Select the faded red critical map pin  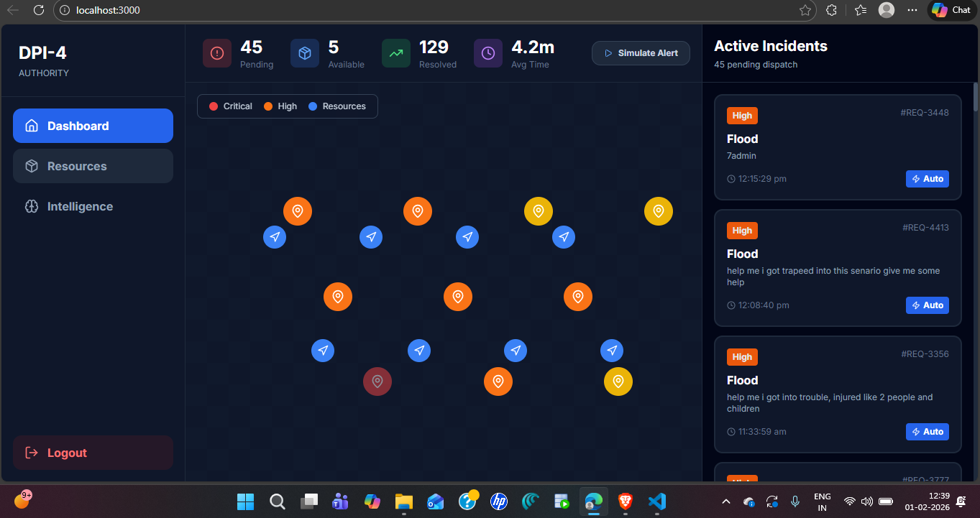[x=377, y=381]
